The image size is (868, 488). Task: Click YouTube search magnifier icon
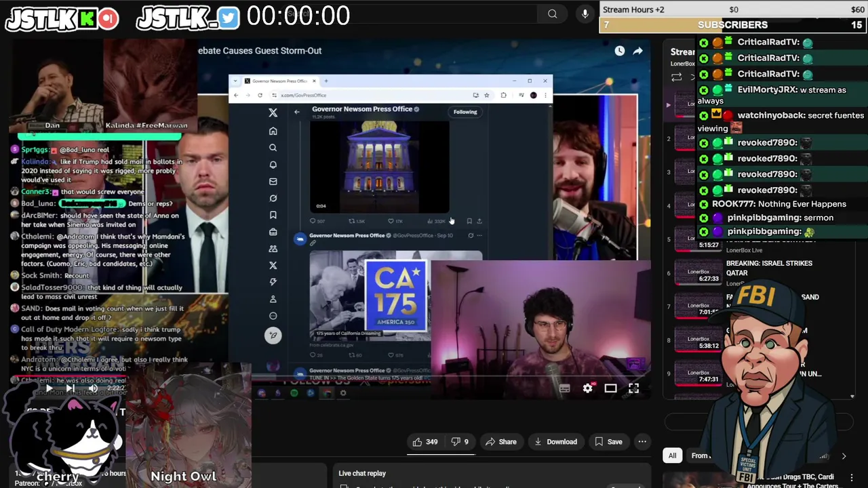click(553, 14)
